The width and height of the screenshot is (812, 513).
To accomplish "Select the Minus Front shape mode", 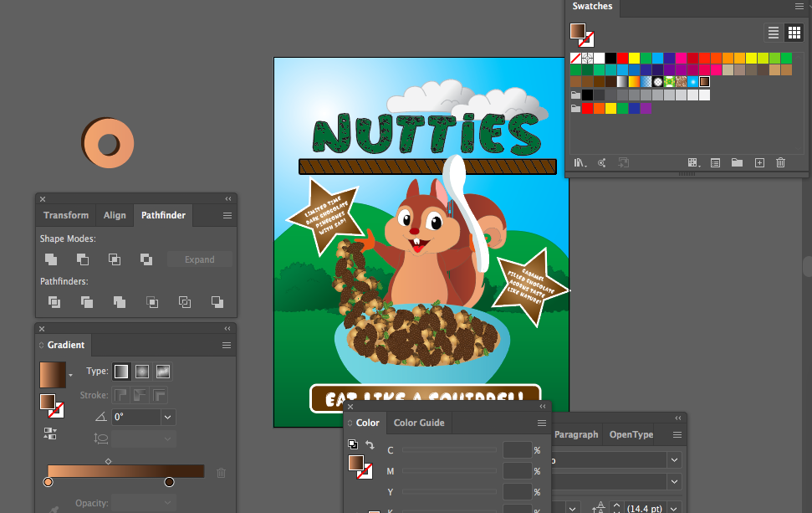I will (82, 259).
